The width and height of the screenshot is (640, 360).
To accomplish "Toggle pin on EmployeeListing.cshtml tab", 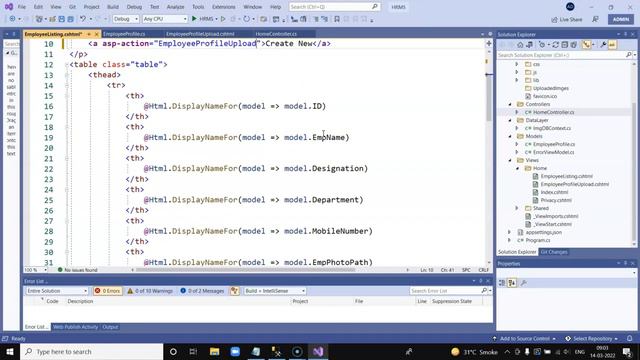I will tap(89, 34).
